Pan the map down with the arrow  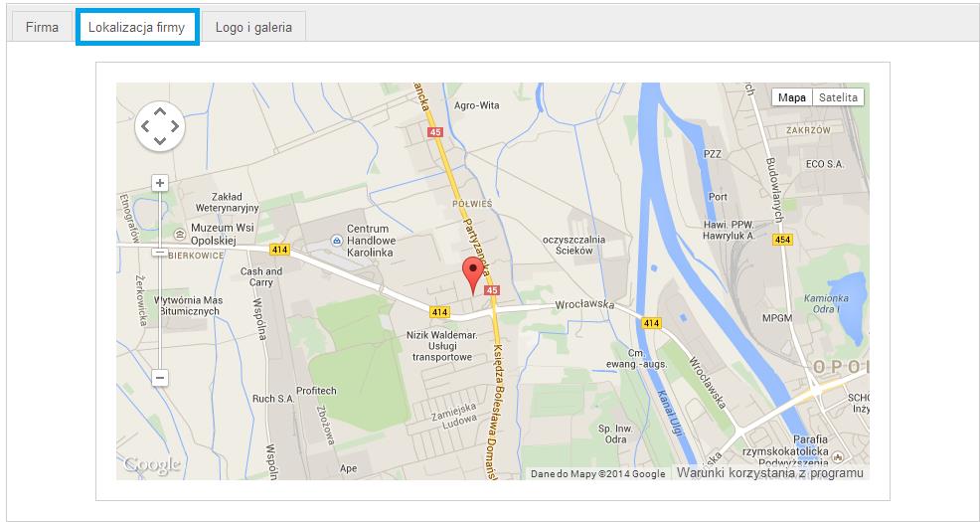(x=160, y=141)
